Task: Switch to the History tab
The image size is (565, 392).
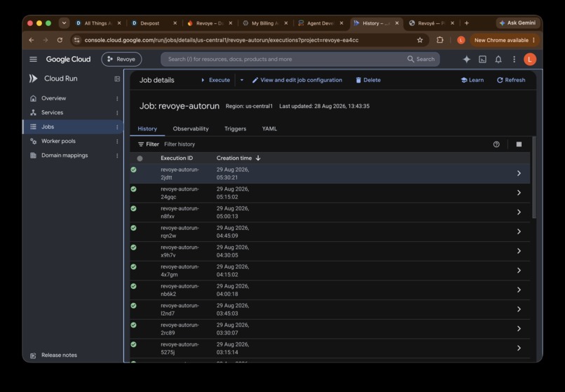Action: point(147,129)
